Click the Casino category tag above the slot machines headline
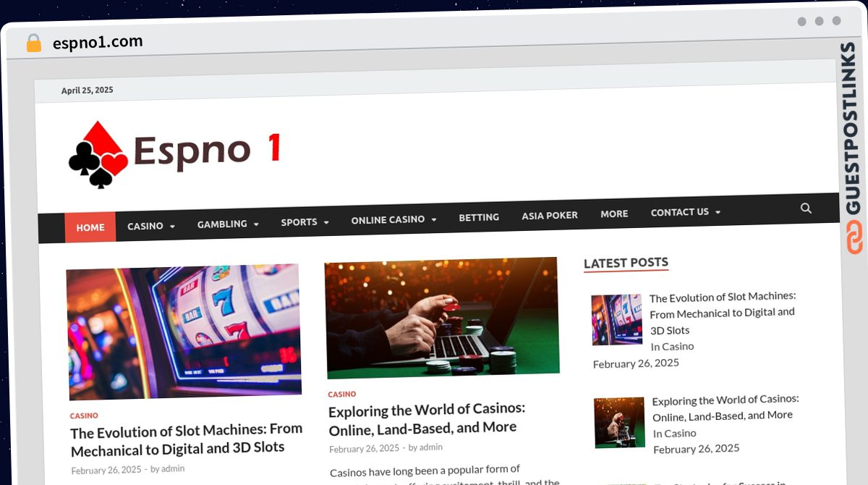This screenshot has width=868, height=485. click(84, 416)
